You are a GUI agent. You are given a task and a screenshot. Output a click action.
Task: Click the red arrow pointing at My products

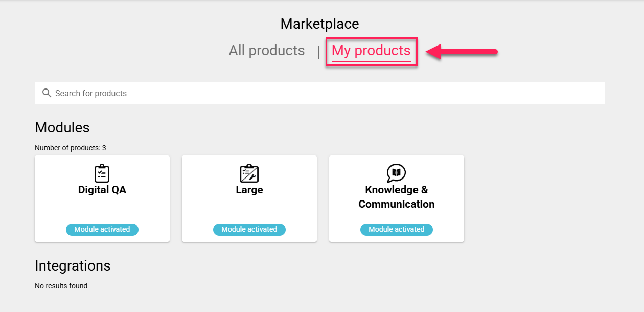462,51
